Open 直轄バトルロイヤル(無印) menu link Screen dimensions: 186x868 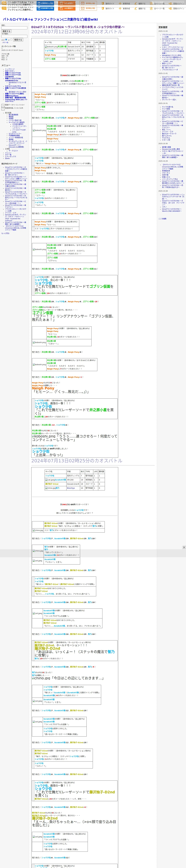click(14, 94)
